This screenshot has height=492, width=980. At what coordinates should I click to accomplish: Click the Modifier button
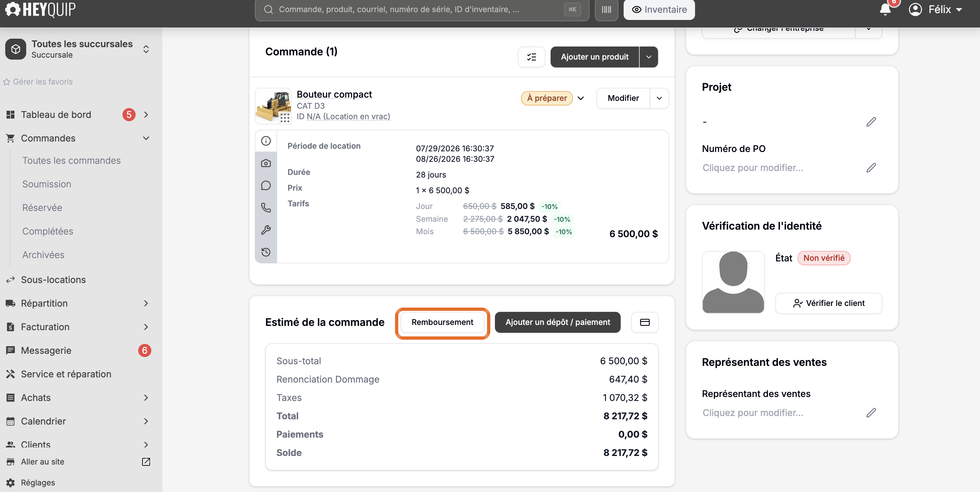(623, 98)
